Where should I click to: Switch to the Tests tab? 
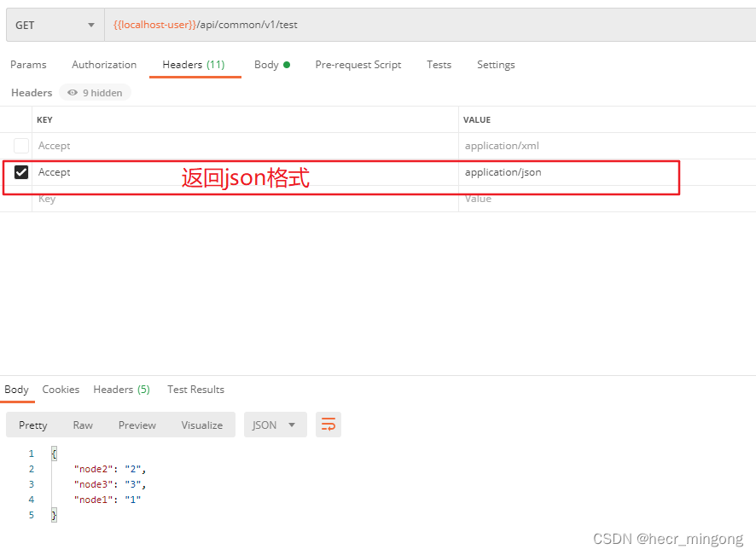pos(439,65)
